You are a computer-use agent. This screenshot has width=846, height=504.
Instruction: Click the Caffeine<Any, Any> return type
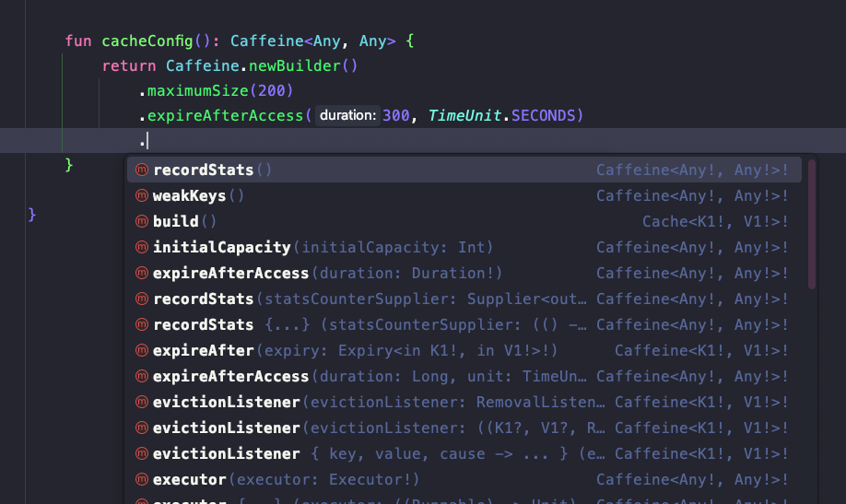point(313,41)
